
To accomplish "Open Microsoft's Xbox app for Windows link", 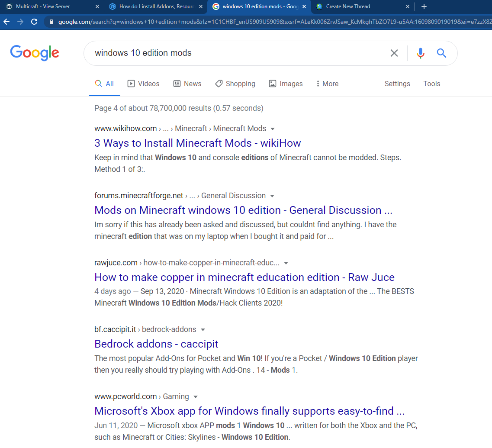I will click(250, 411).
